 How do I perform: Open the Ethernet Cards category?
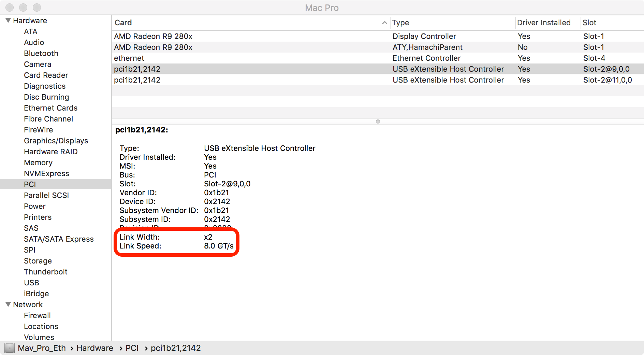click(51, 108)
